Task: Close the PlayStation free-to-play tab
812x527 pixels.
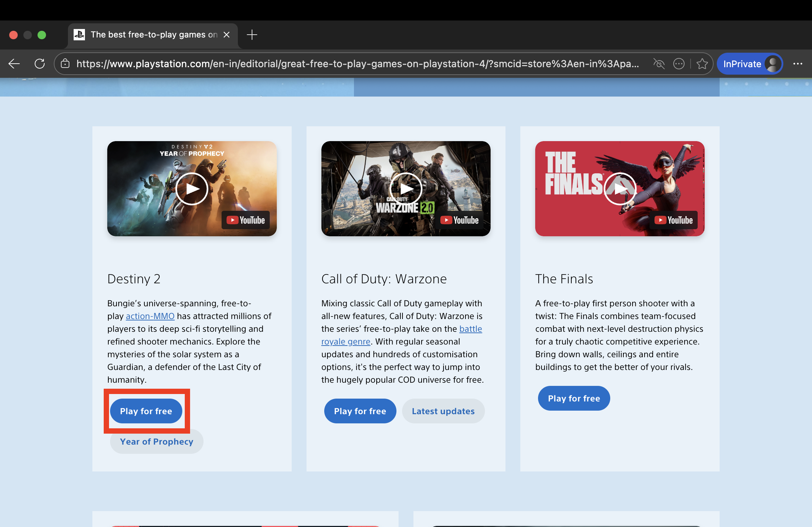Action: coord(227,35)
